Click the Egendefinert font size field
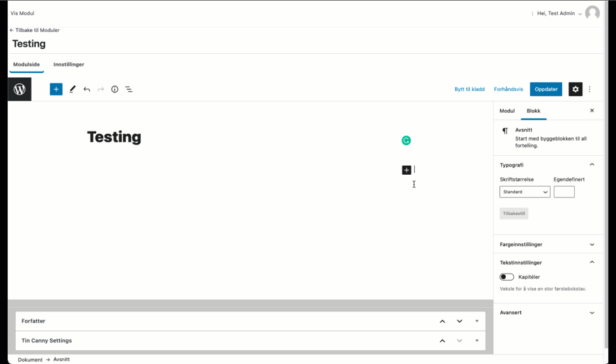The width and height of the screenshot is (616, 364). click(564, 192)
